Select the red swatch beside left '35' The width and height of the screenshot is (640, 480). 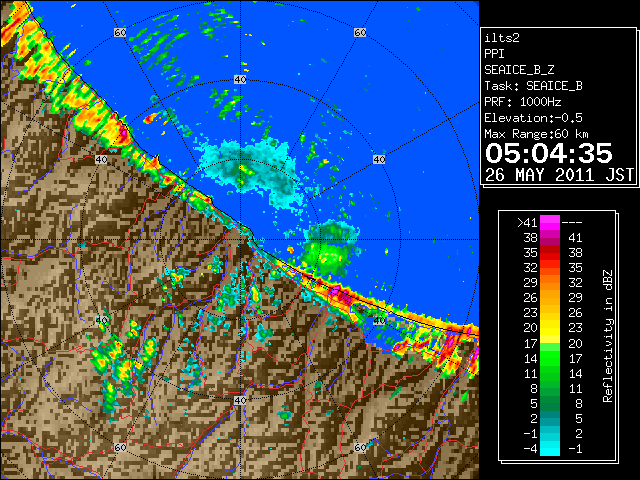pyautogui.click(x=550, y=253)
